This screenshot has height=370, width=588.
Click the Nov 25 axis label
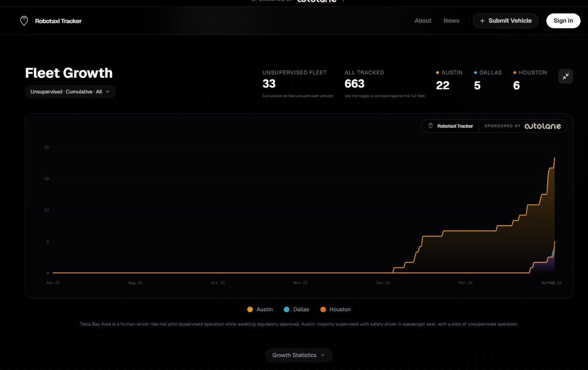point(300,283)
